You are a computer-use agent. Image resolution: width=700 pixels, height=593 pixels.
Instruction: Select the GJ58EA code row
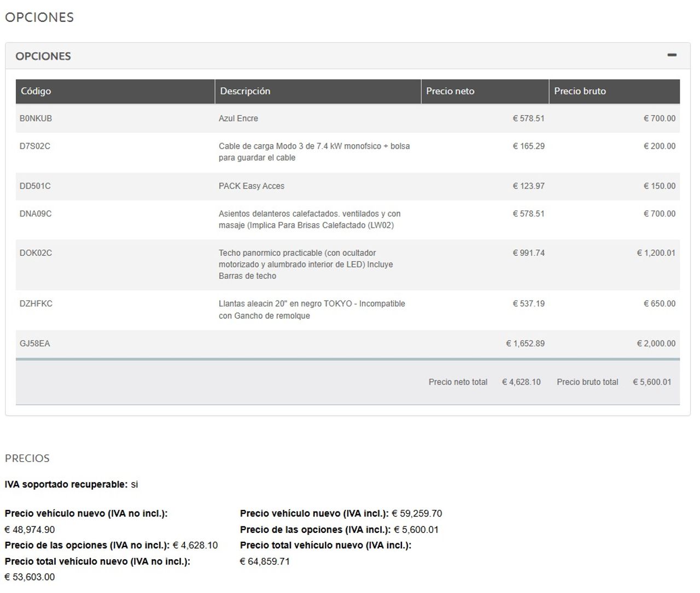tap(35, 344)
